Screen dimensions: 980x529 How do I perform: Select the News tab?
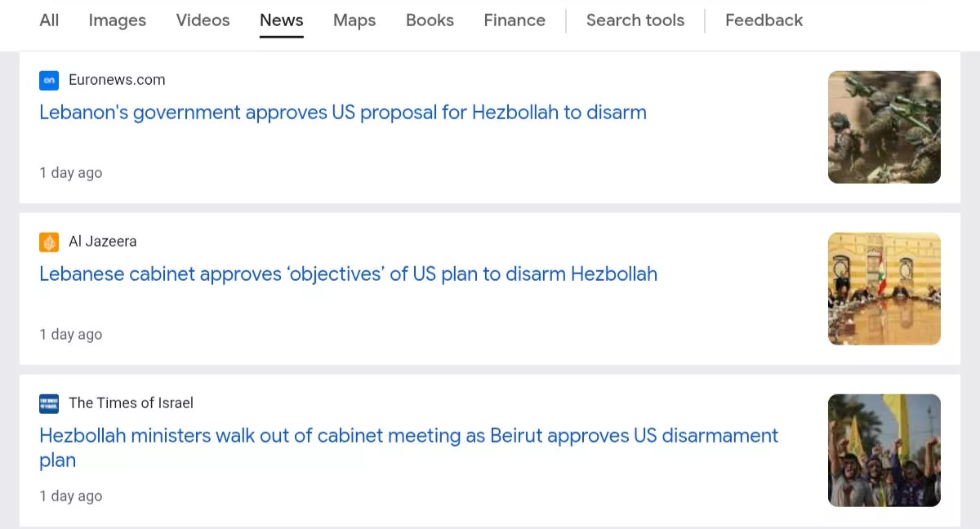[282, 20]
